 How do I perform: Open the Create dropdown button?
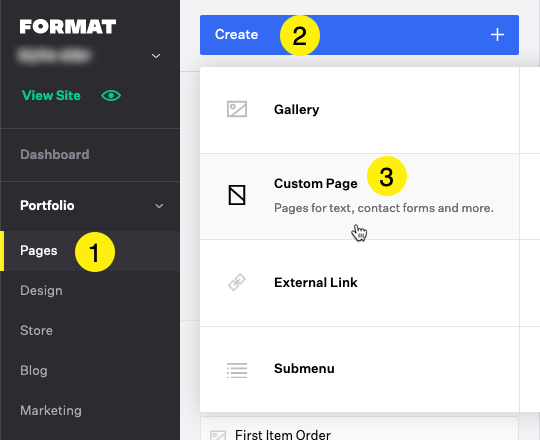tap(359, 35)
